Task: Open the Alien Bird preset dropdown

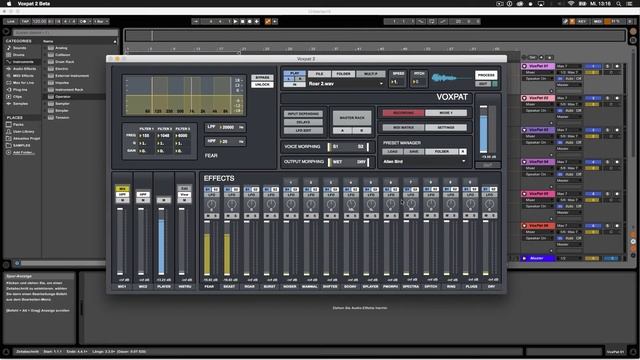Action: tap(424, 162)
